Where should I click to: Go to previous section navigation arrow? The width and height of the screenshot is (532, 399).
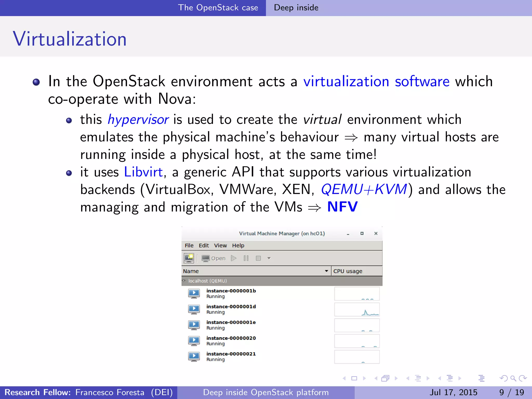(x=440, y=378)
